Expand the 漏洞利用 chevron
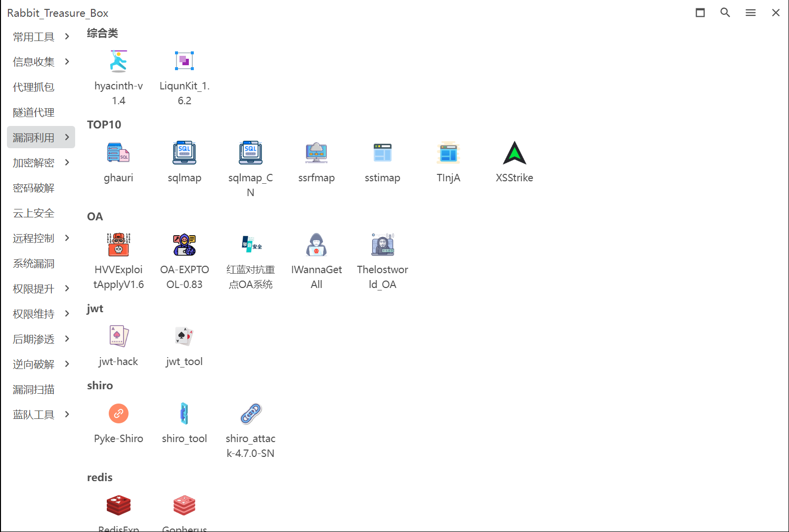Viewport: 789px width, 532px height. tap(67, 137)
